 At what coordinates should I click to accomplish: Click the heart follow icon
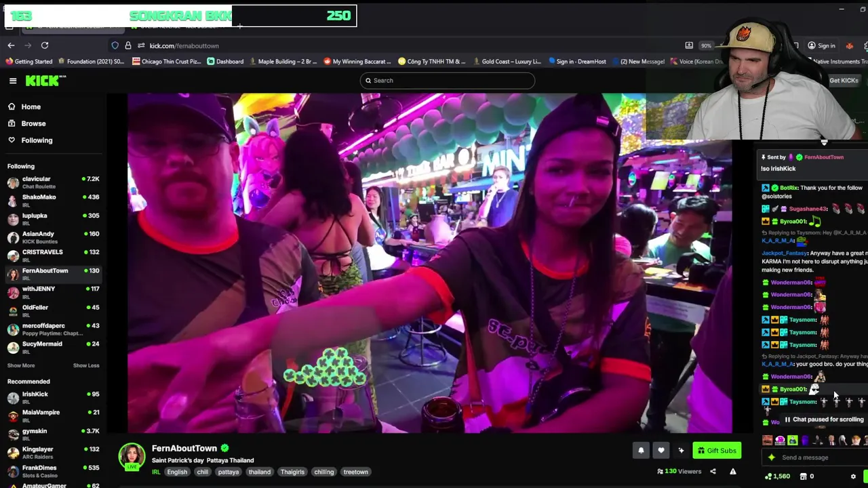point(661,450)
